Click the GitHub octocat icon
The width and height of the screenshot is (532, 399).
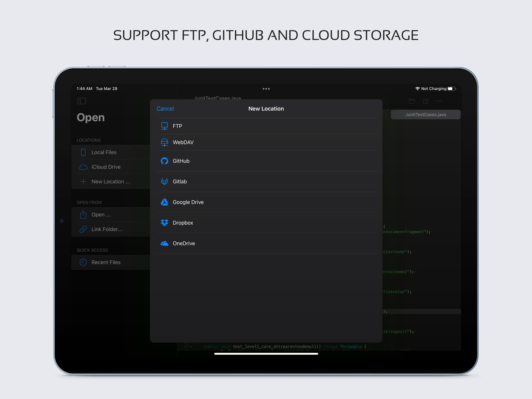coord(164,161)
